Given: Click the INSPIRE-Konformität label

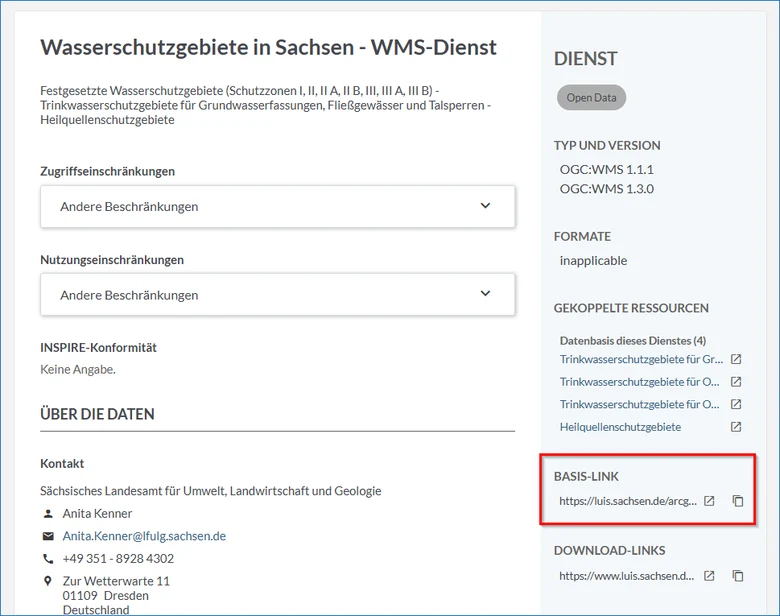Looking at the screenshot, I should coord(98,347).
